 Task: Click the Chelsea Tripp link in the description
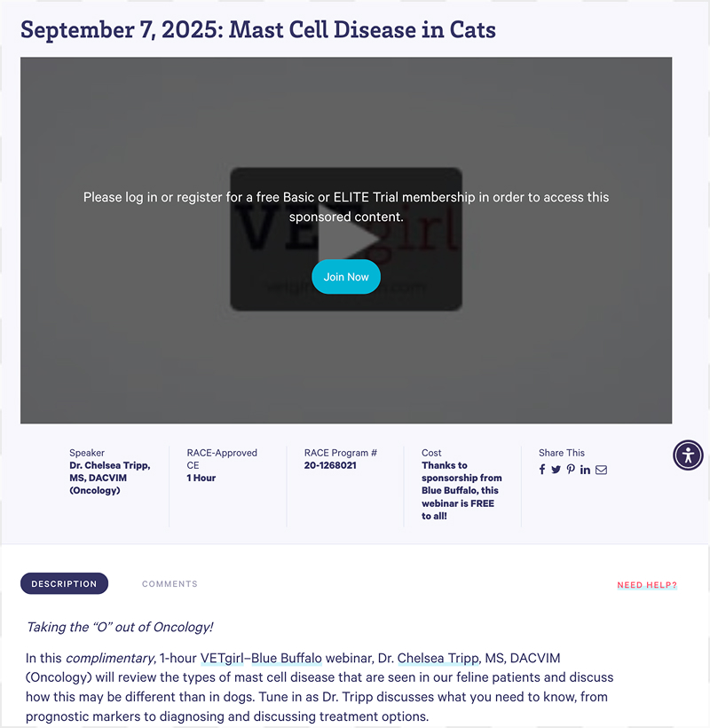pyautogui.click(x=438, y=659)
